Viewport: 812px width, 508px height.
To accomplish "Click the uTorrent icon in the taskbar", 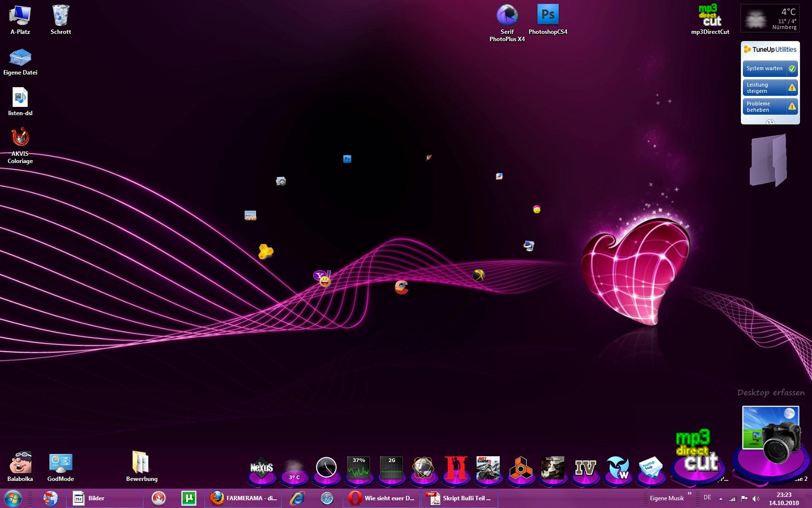I will [x=188, y=498].
